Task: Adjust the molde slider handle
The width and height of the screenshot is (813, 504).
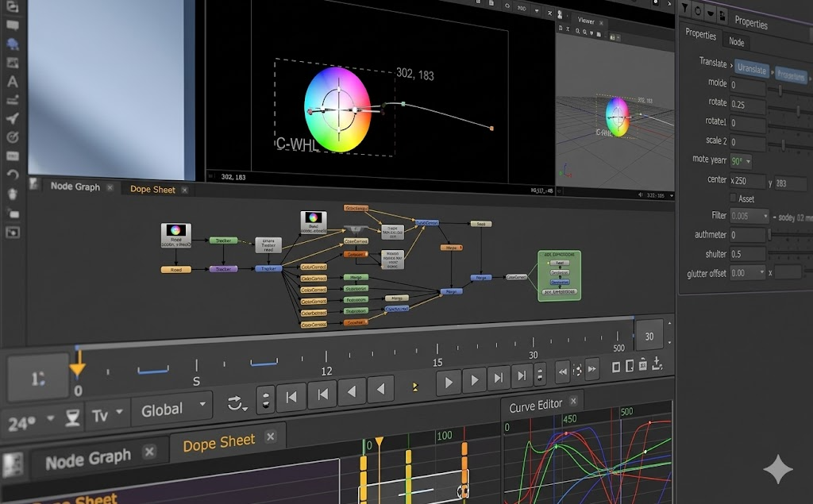Action: 780,90
